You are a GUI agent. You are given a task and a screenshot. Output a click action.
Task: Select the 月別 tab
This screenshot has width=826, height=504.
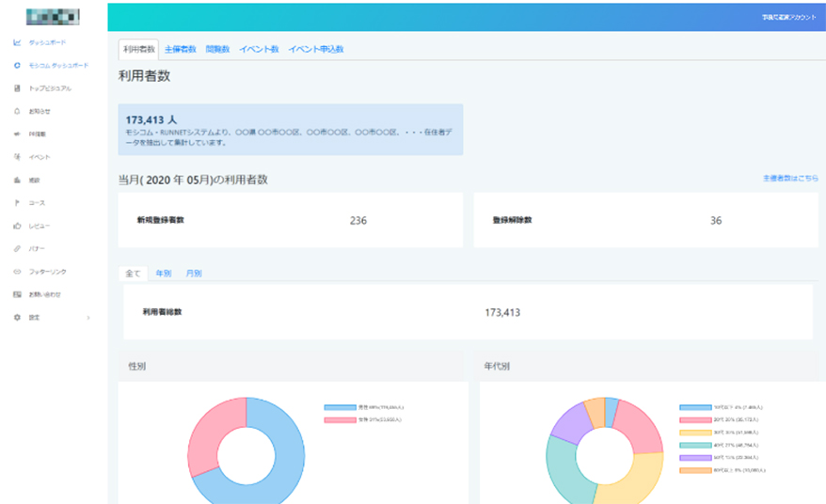tap(193, 274)
